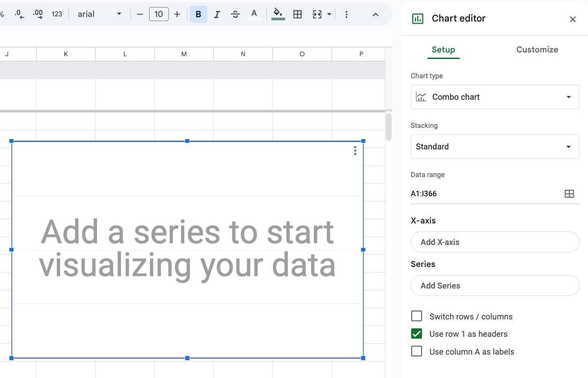
Task: Open the fill color picker
Action: 278,15
